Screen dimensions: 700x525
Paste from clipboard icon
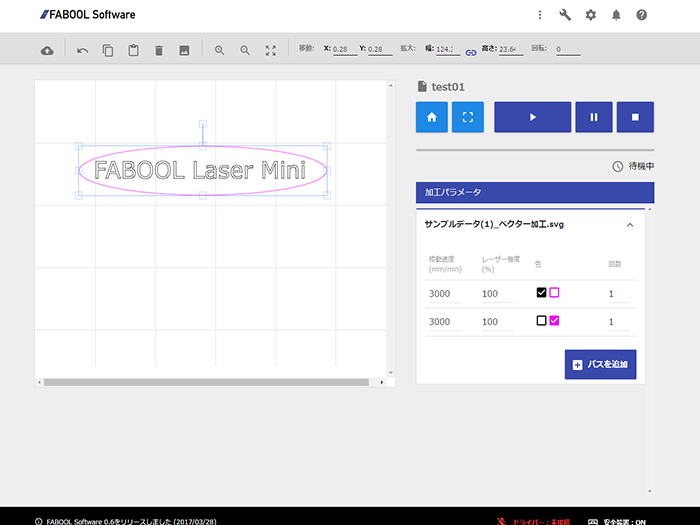point(133,50)
